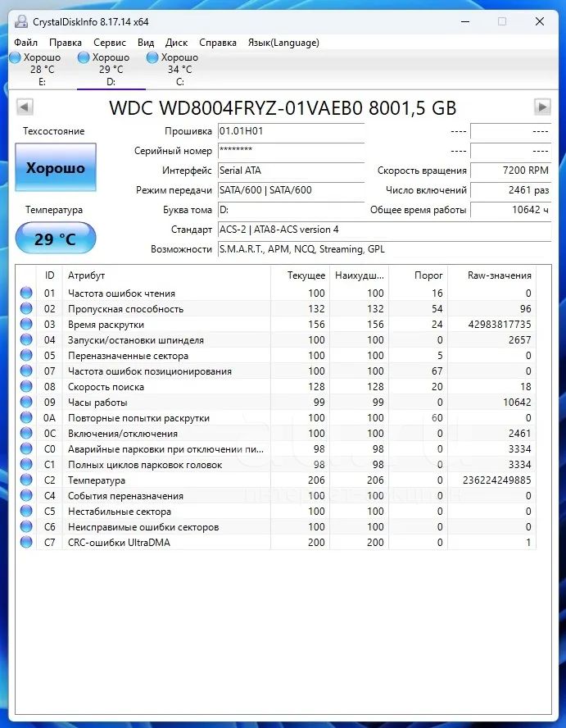The height and width of the screenshot is (728, 566).
Task: Click status orb for attribute 0A spin retries
Action: click(26, 417)
